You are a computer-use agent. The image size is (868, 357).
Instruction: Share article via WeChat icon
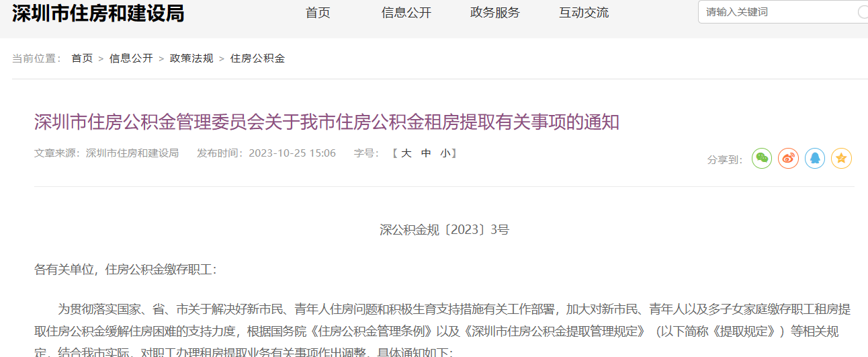[762, 159]
